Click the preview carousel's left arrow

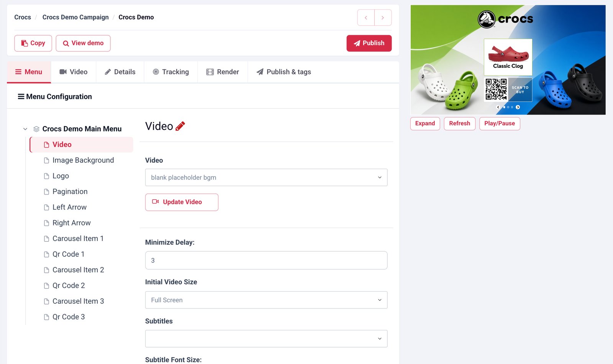498,107
